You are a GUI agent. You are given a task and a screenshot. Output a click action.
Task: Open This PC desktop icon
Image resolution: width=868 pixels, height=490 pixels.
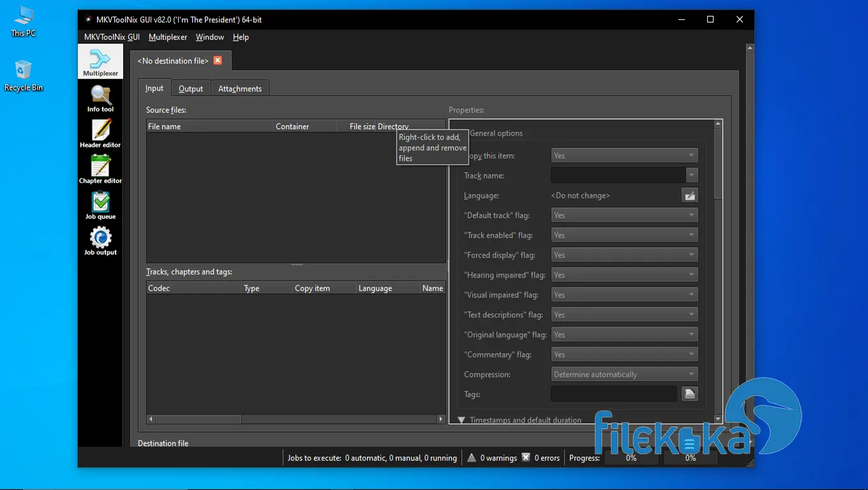click(x=24, y=21)
